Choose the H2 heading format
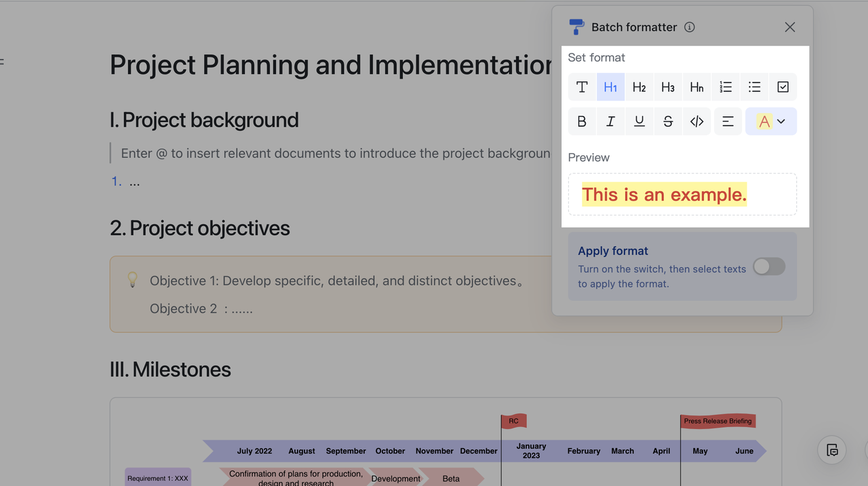Image resolution: width=868 pixels, height=486 pixels. 639,87
